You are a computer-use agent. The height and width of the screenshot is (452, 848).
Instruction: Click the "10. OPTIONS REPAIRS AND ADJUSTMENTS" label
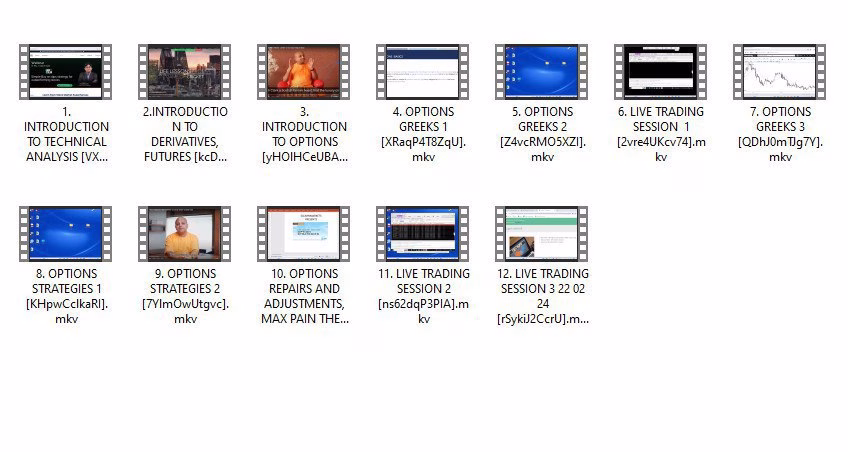click(x=303, y=296)
